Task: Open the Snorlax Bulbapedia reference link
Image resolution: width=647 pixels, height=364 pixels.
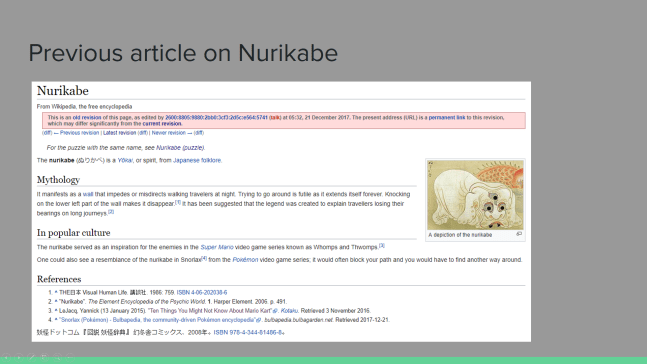Action: point(157,320)
